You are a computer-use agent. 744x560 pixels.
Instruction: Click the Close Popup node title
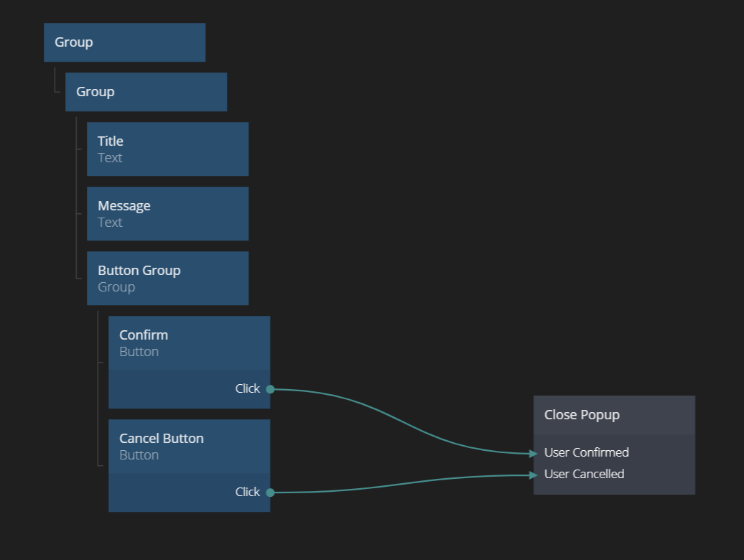click(x=582, y=415)
